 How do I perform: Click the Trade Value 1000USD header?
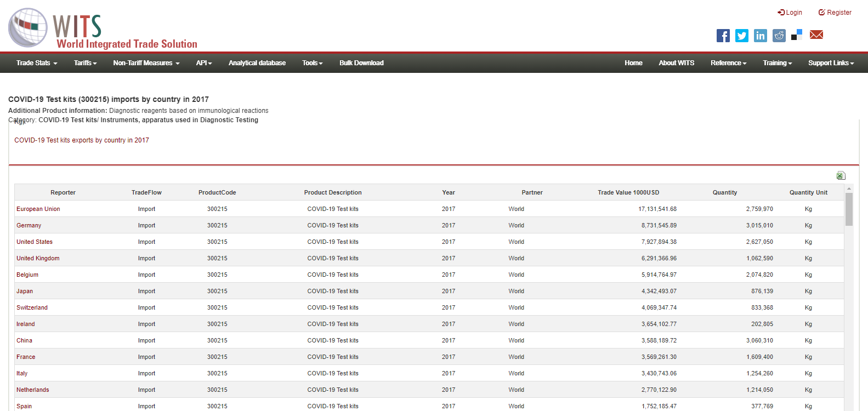pos(628,192)
